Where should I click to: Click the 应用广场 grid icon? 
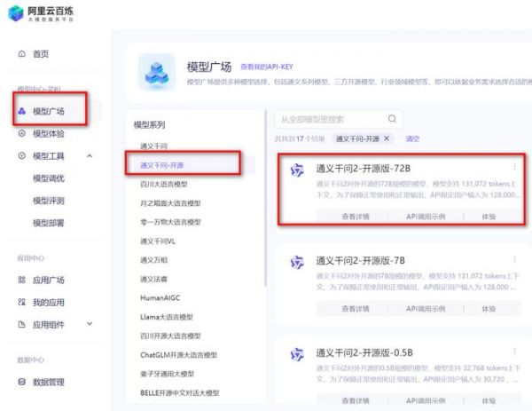22,280
